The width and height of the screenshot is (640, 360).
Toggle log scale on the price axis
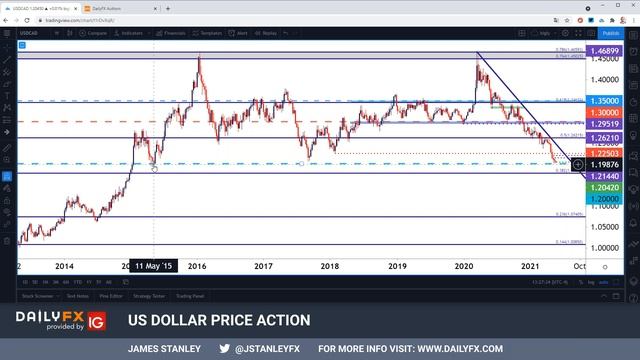pos(591,282)
